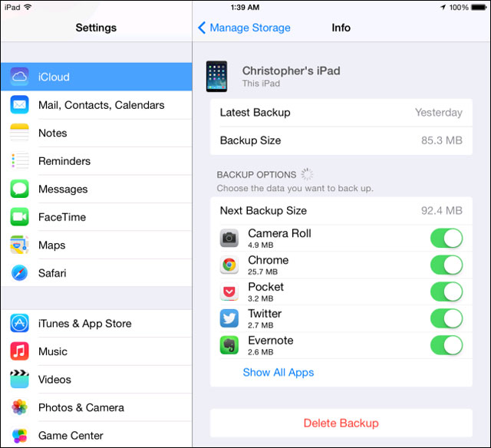This screenshot has height=448, width=491.
Task: Tap the Evernote 2.6 MB size label
Action: [261, 352]
